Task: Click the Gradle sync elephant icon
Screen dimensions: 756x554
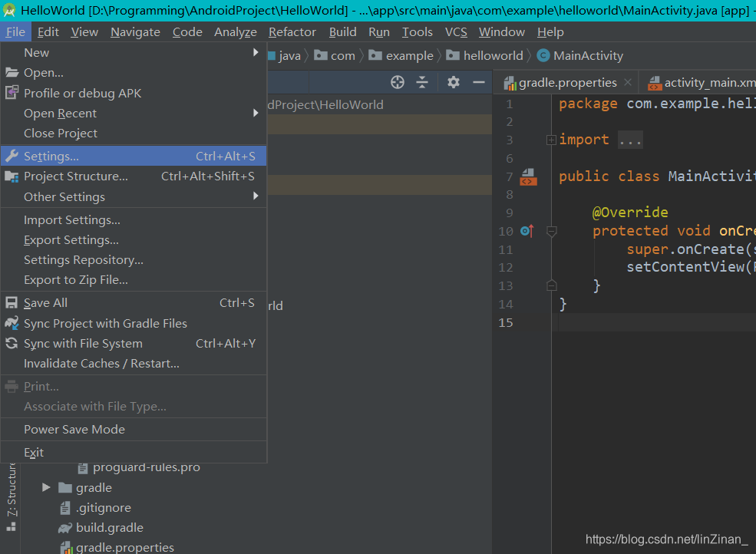Action: point(12,323)
